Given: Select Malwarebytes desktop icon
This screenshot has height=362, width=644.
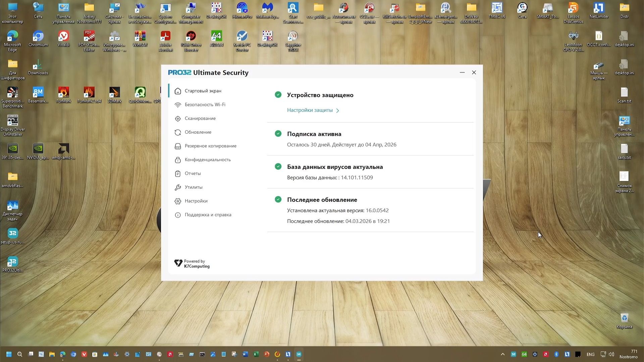Looking at the screenshot, I should [x=267, y=11].
